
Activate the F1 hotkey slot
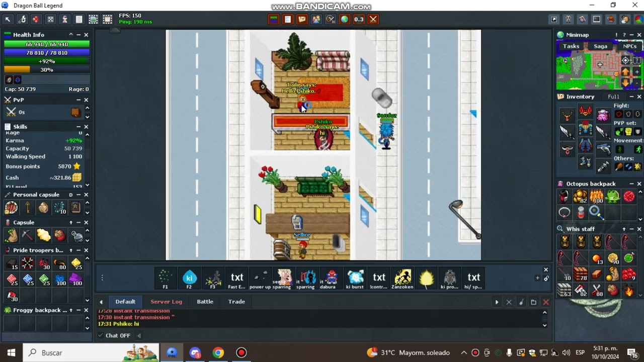[x=165, y=278]
